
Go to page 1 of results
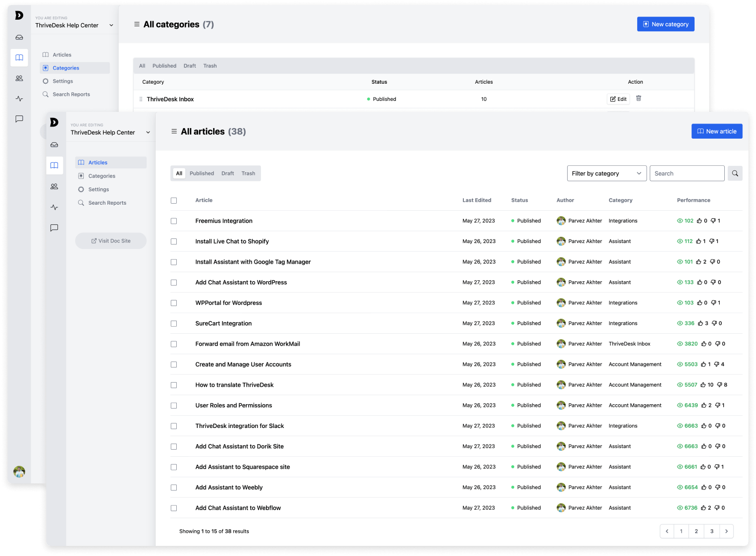click(x=681, y=531)
